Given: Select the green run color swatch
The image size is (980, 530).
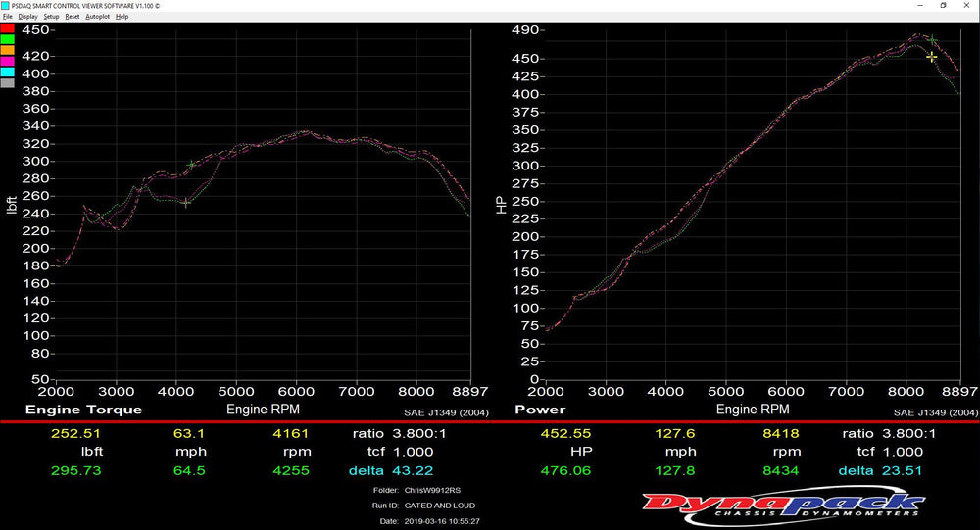Looking at the screenshot, I should click(7, 39).
